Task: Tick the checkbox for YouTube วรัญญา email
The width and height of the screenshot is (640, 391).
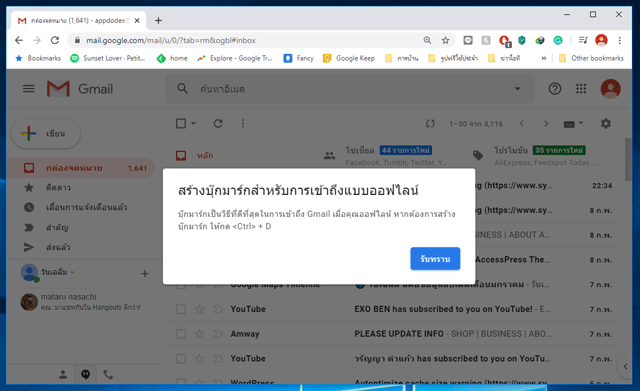Action: (x=181, y=358)
